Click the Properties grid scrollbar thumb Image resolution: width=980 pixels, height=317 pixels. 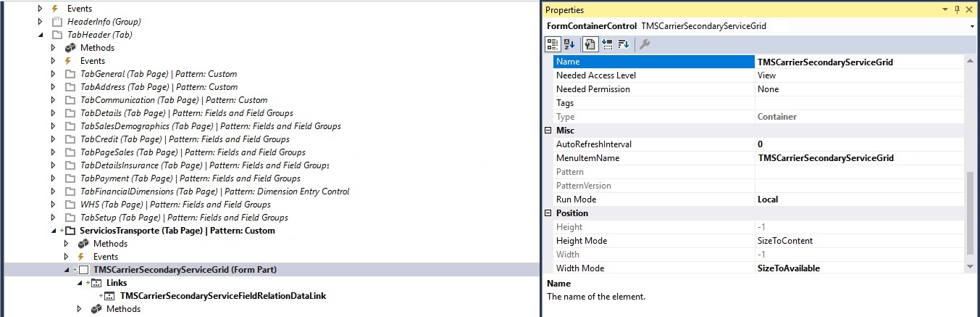click(970, 213)
